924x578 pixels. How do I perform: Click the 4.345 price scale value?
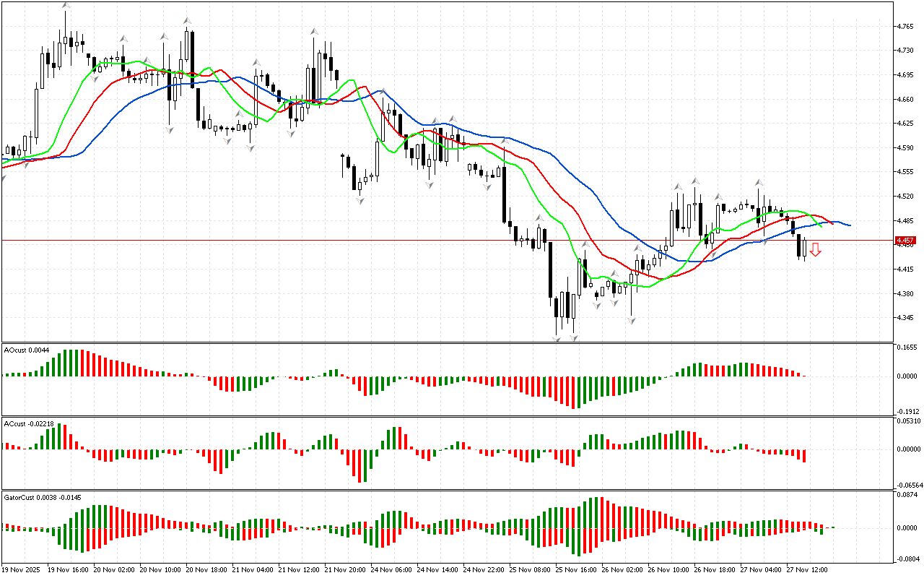coord(904,318)
